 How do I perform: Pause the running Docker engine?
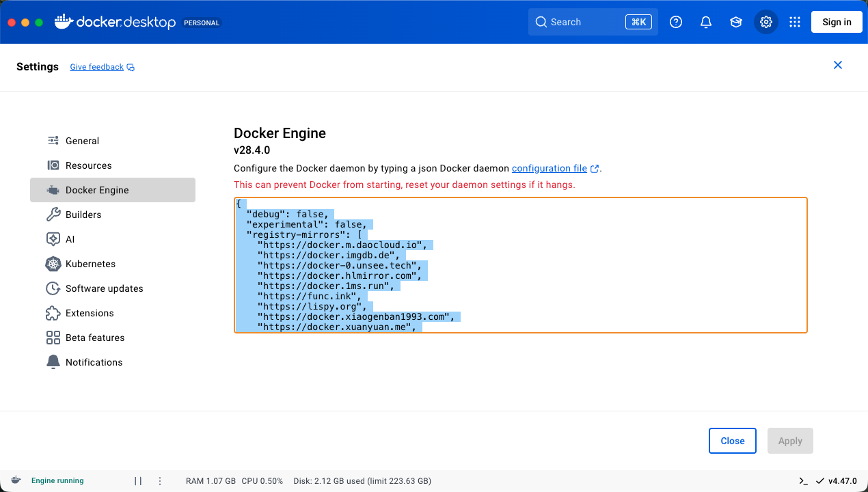click(138, 480)
